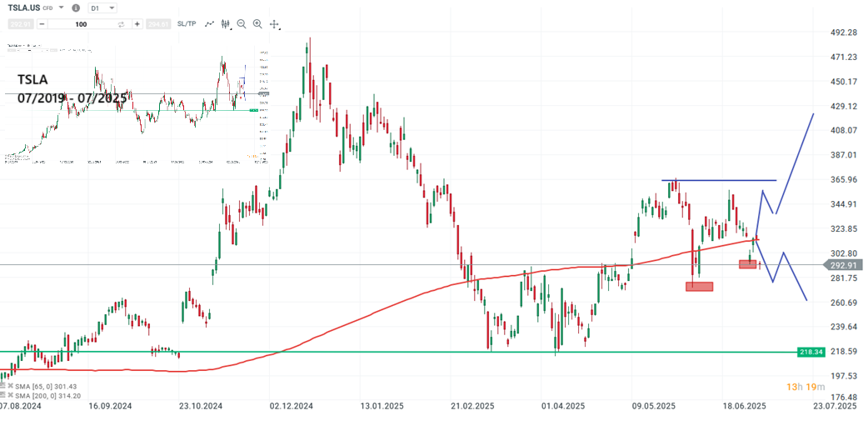Click the 18.06.2025 date axis label
The width and height of the screenshot is (868, 421).
click(745, 406)
